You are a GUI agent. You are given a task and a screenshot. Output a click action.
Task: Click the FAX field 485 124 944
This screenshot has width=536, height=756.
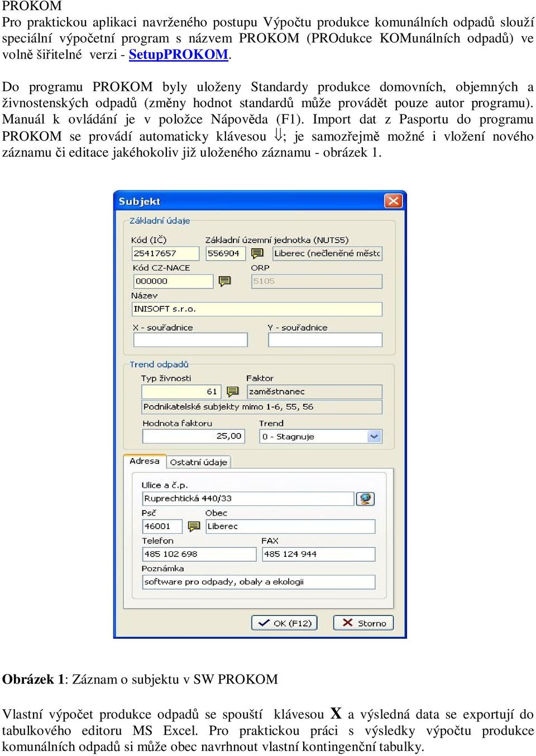pos(318,554)
